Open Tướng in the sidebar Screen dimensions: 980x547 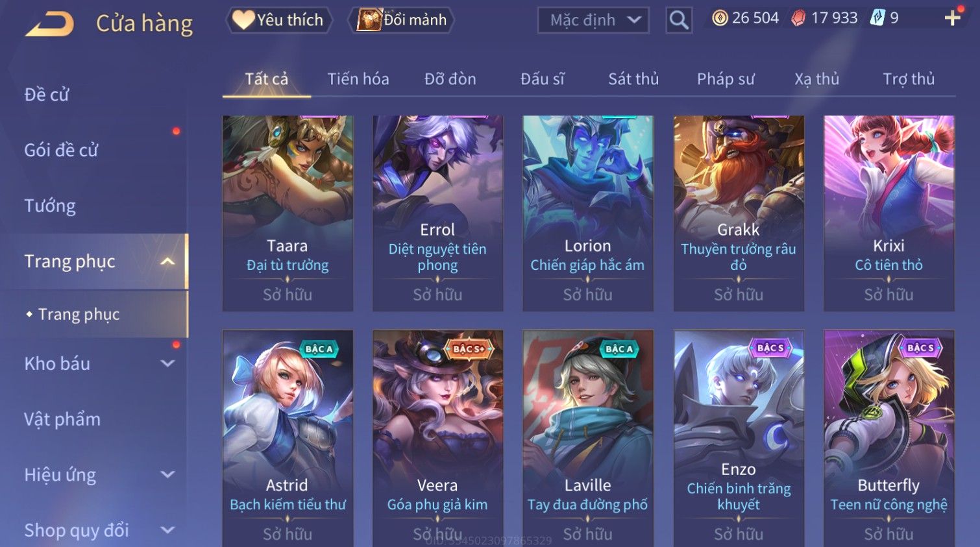51,206
